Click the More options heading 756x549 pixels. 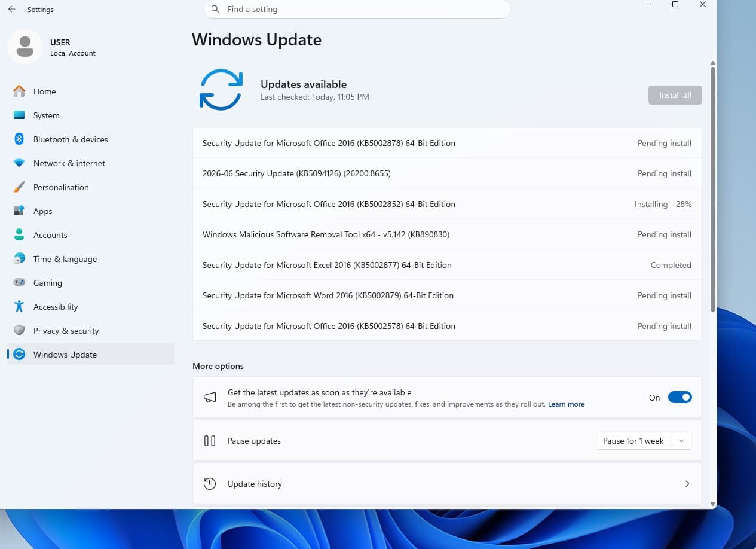click(x=218, y=366)
